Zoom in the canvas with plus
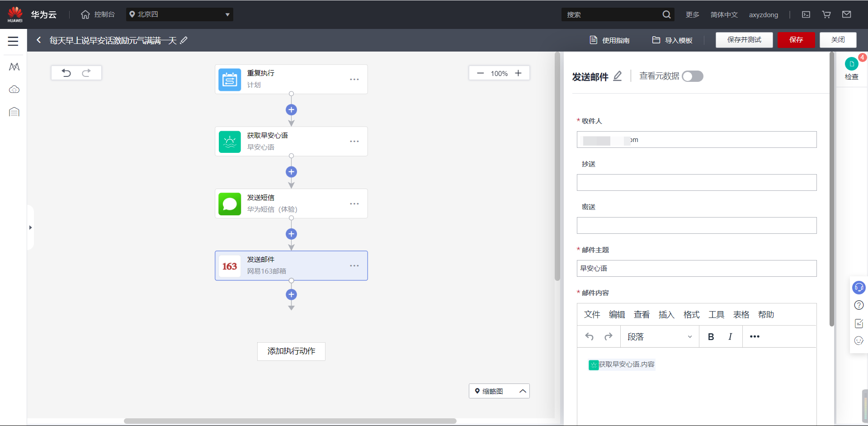 click(x=518, y=73)
